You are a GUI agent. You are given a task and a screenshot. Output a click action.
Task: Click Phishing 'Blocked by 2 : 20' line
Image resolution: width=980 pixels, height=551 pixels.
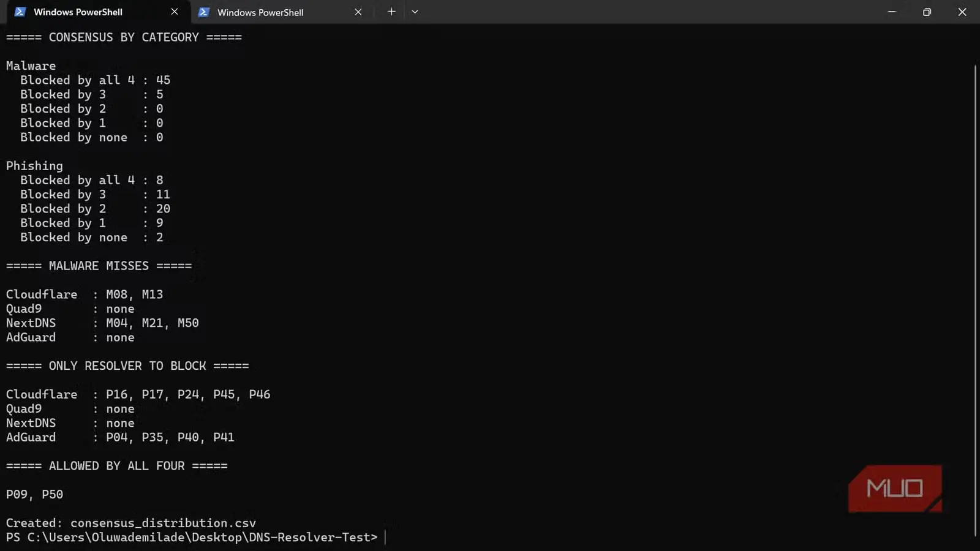(95, 209)
